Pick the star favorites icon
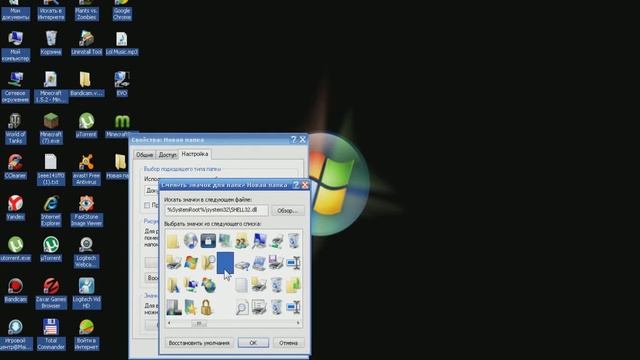640x360 pixels. 191,307
